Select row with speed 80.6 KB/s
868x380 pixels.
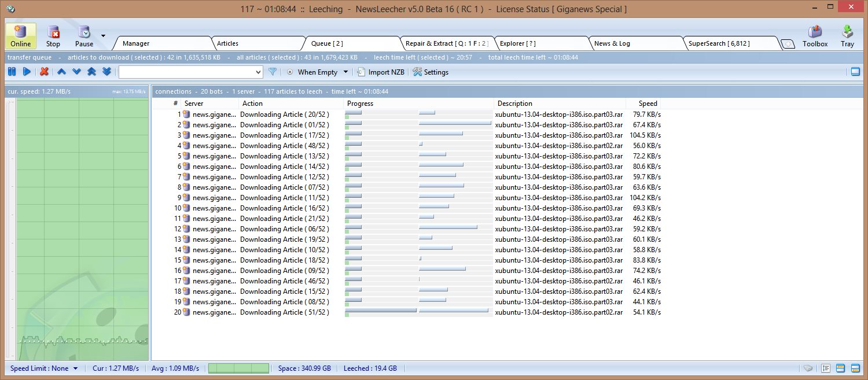[x=407, y=167]
